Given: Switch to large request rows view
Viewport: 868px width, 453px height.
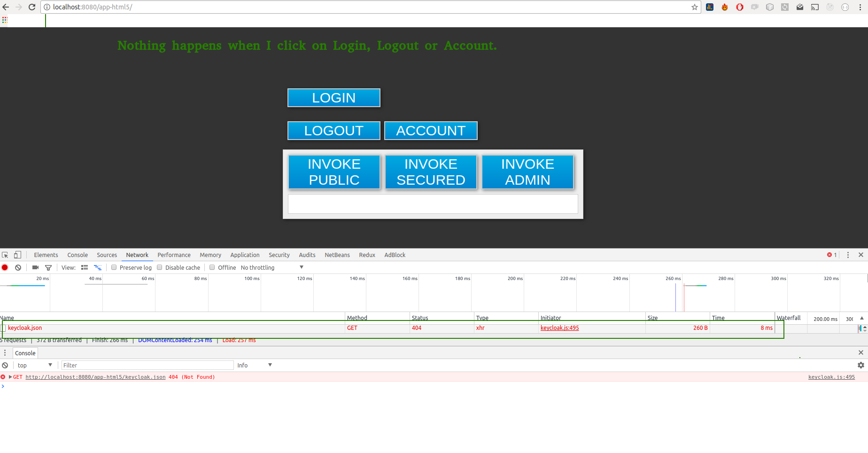Looking at the screenshot, I should [x=85, y=267].
